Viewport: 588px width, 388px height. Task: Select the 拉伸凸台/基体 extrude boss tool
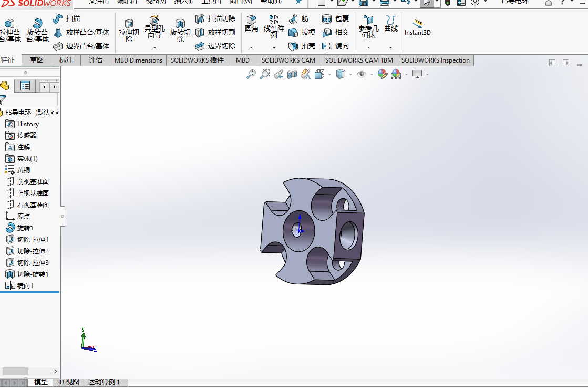[10, 31]
